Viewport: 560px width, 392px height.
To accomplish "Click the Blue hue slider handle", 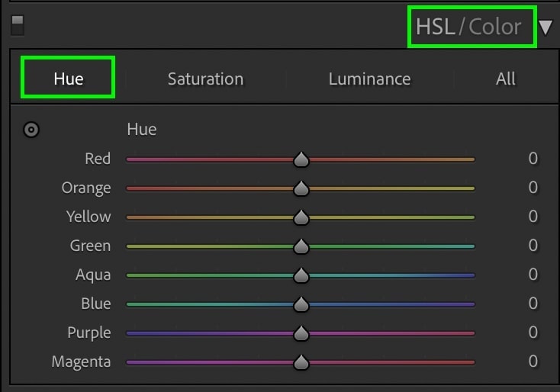I will tap(301, 304).
